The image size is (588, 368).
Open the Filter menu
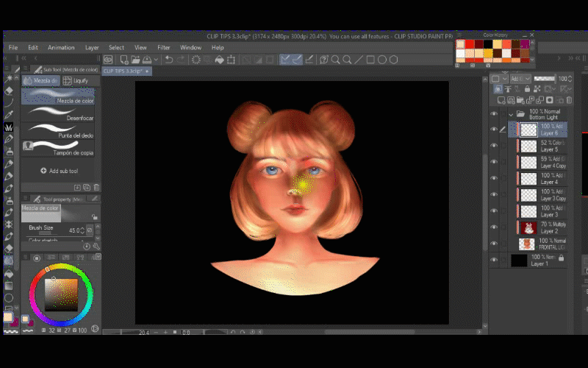click(163, 47)
